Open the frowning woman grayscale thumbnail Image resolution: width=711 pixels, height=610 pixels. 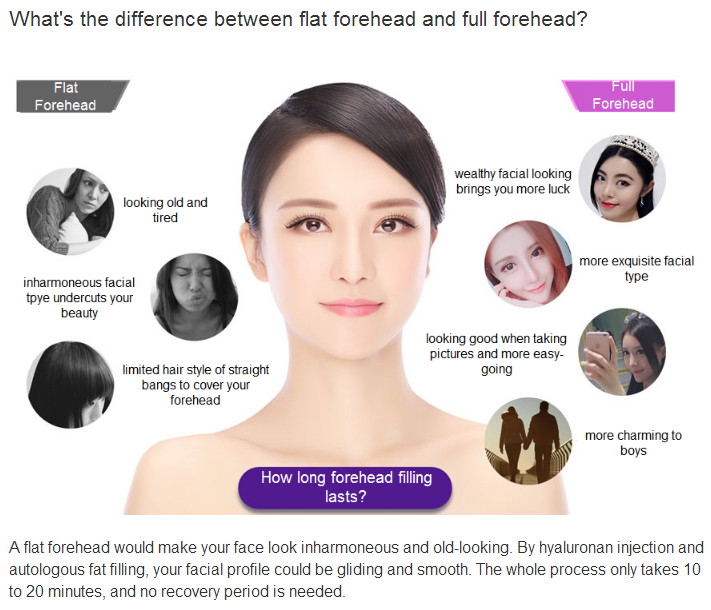click(x=194, y=297)
